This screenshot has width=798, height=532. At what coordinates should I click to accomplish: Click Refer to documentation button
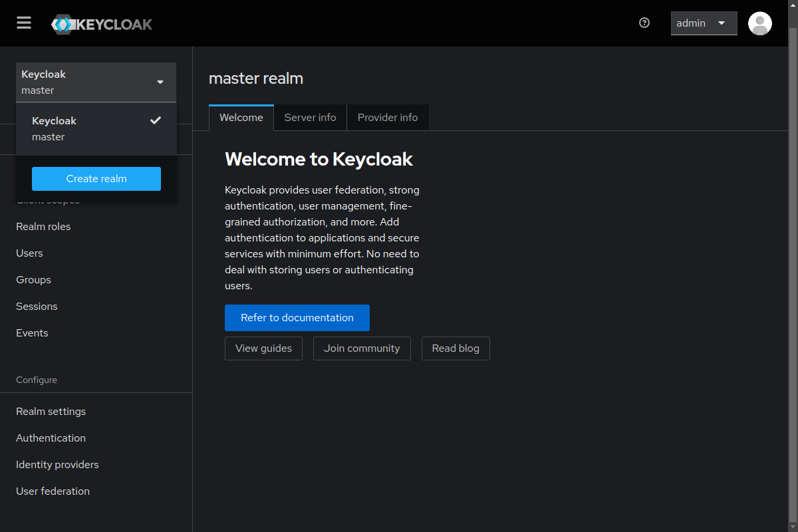(297, 318)
